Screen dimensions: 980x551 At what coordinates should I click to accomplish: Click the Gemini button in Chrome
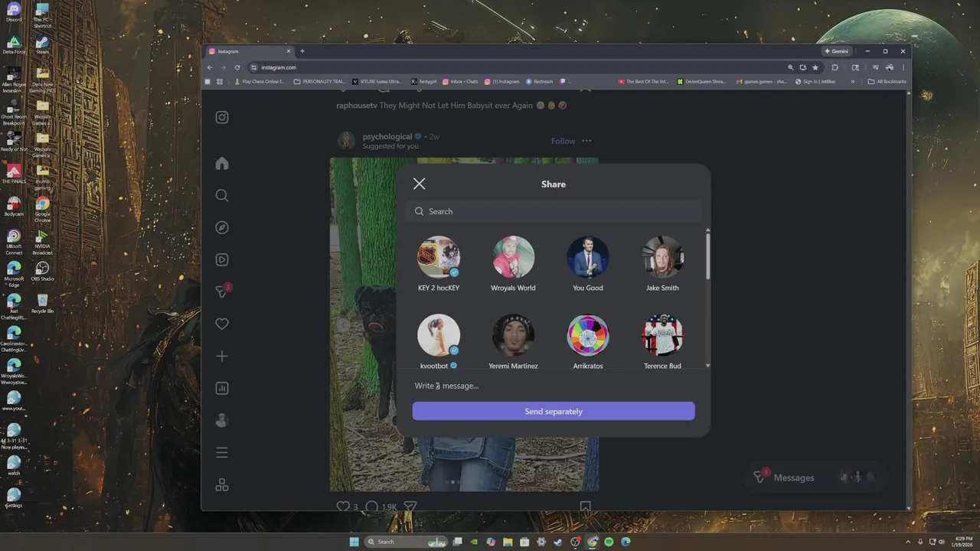click(x=836, y=51)
